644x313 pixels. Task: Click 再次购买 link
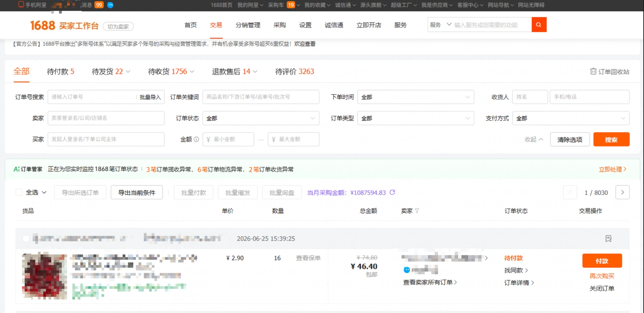coord(602,276)
